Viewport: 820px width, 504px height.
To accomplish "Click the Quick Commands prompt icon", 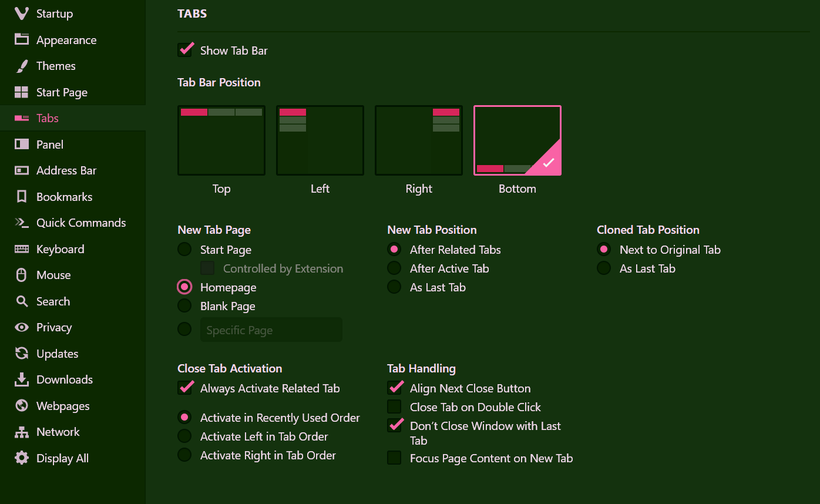I will click(22, 223).
